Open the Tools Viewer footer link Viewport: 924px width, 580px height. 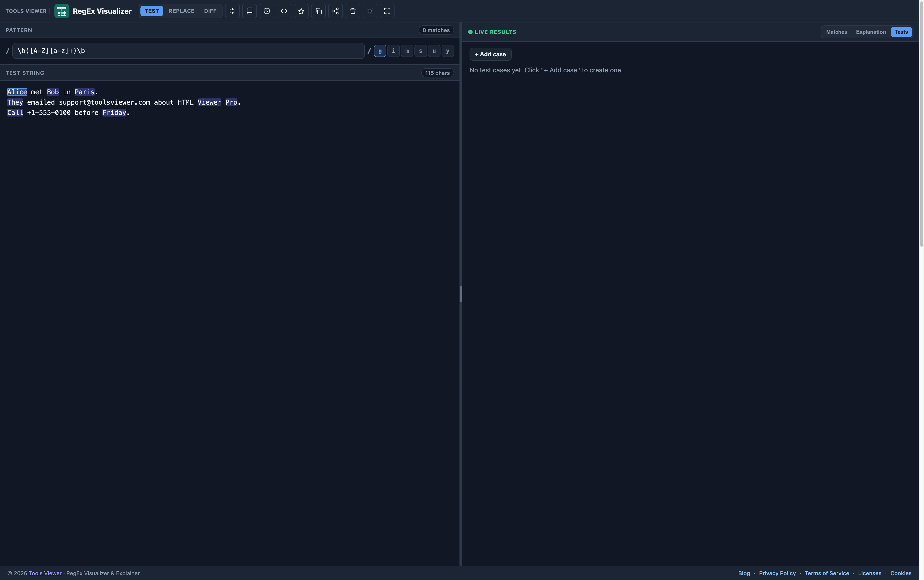click(x=45, y=574)
